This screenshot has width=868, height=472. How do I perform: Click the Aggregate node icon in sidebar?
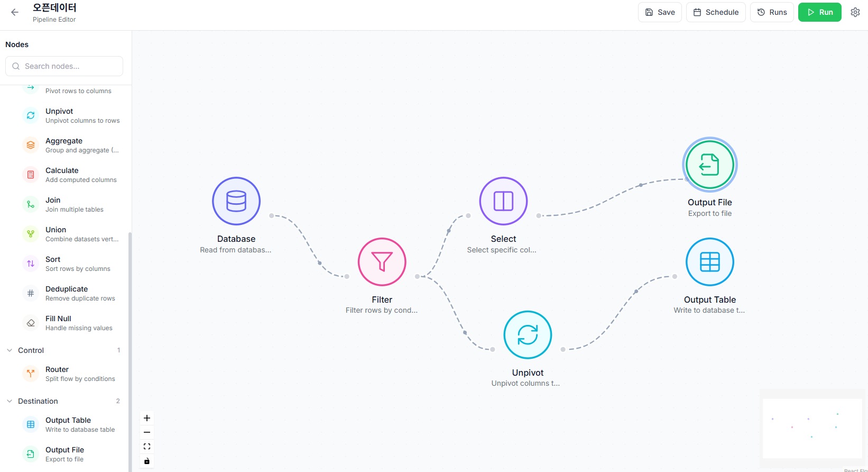[x=31, y=145]
